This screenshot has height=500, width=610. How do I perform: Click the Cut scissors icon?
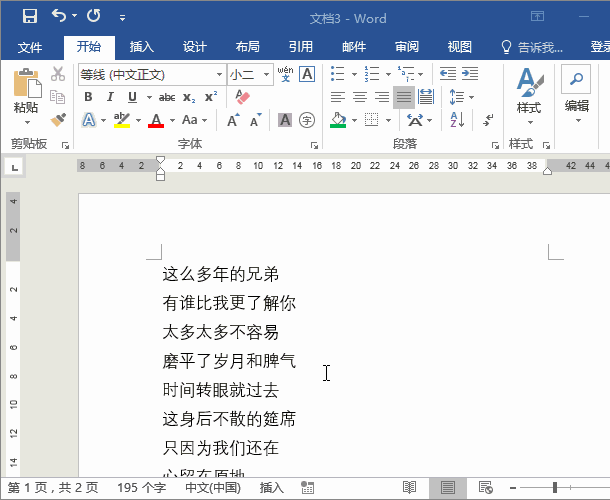[x=58, y=74]
